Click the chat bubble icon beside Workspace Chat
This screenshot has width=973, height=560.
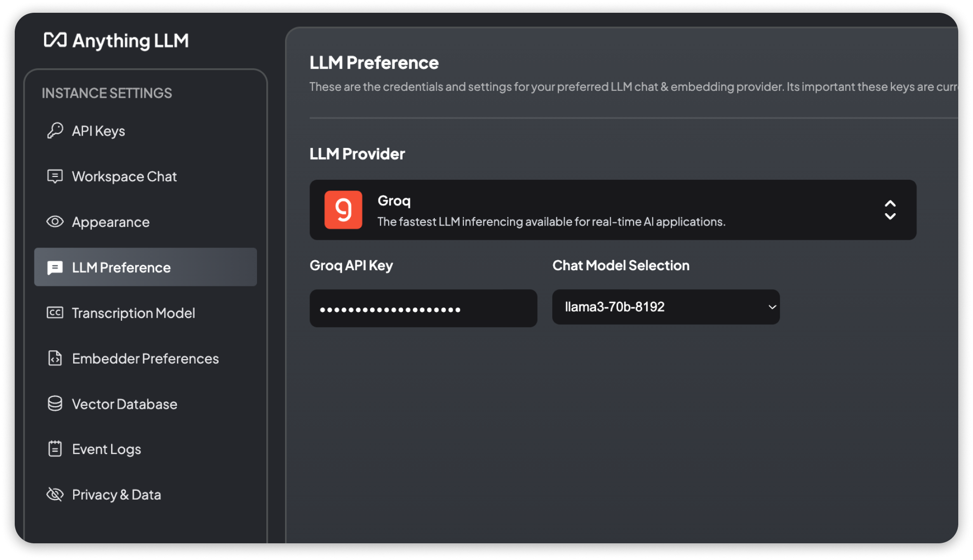coord(55,176)
